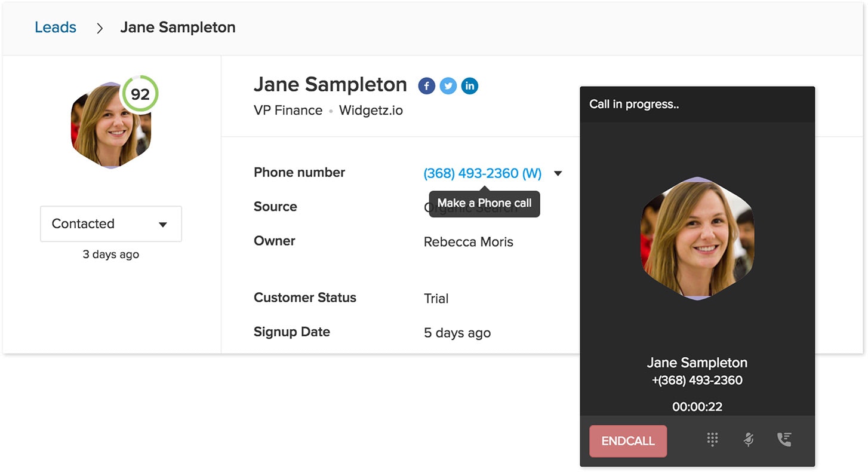Click the call transfer icon

[784, 440]
